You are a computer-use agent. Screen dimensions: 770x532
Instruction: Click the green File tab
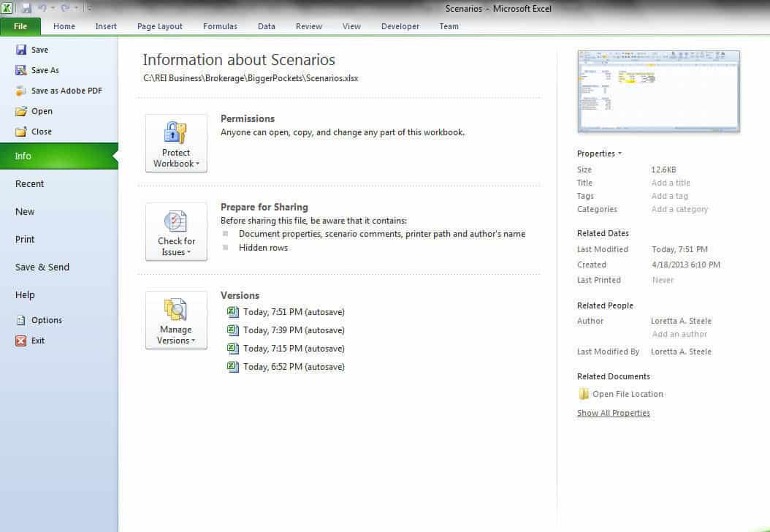(20, 26)
